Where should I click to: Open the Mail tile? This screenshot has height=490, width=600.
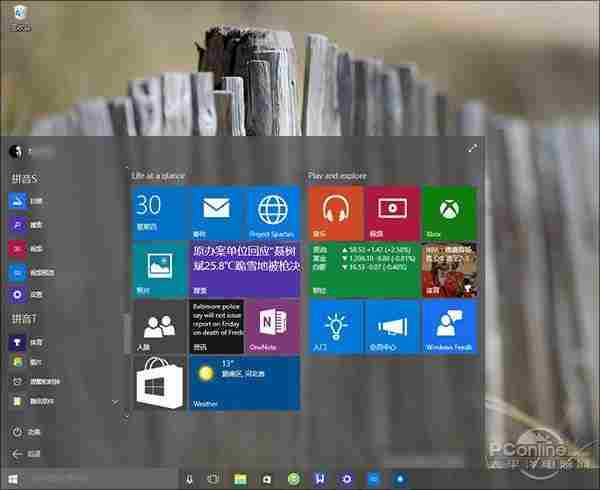tap(216, 214)
